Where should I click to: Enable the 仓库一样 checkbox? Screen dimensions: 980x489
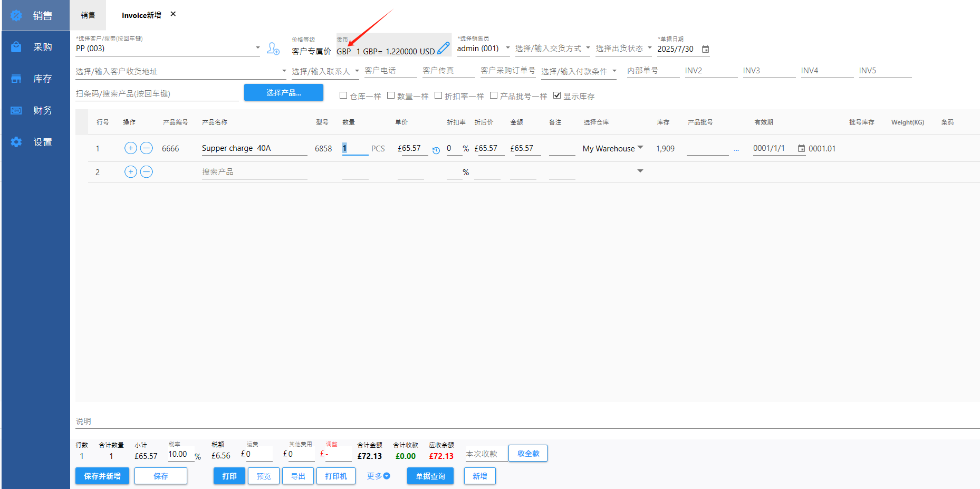[x=343, y=95]
